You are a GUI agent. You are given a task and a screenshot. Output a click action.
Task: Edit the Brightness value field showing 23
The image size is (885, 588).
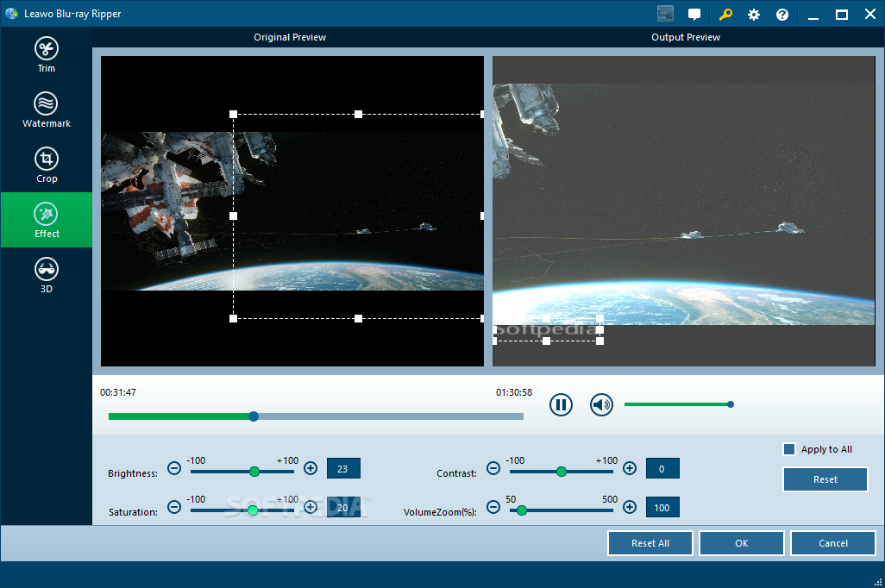[x=343, y=468]
